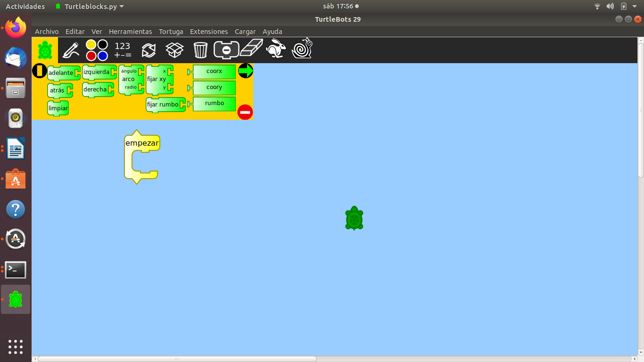Open Turtleblocks.py application menu dropdown
This screenshot has height=362, width=644.
[x=90, y=6]
